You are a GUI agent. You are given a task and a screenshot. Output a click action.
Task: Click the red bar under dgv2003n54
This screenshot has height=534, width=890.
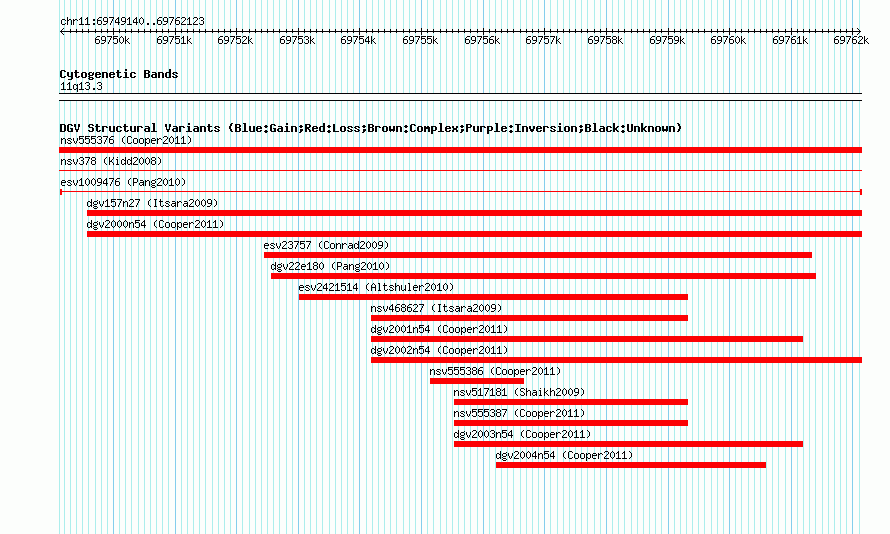[628, 444]
